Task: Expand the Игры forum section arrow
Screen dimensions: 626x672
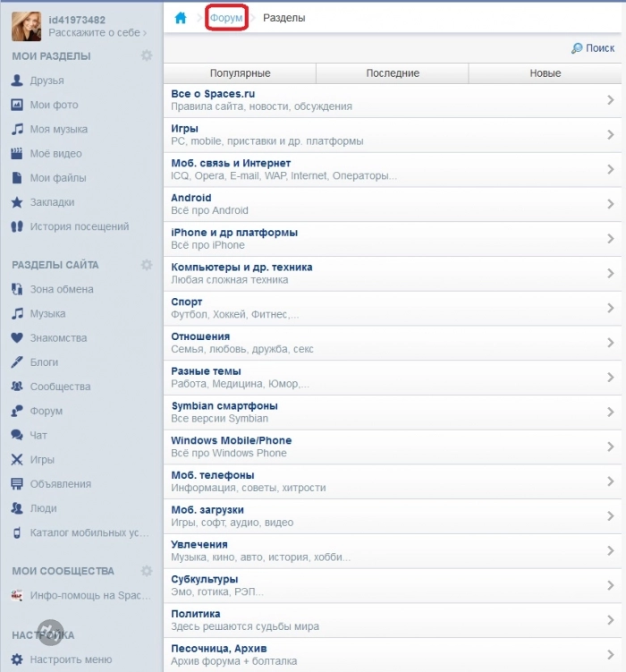Action: click(x=611, y=135)
